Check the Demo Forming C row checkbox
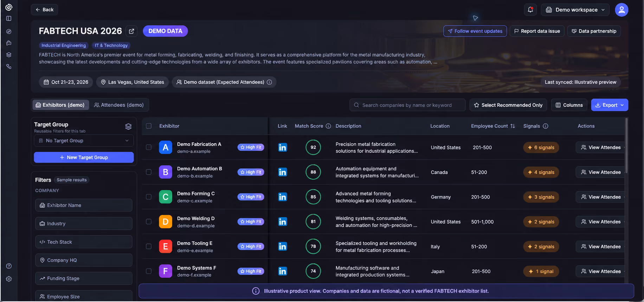This screenshot has width=644, height=302. click(149, 197)
